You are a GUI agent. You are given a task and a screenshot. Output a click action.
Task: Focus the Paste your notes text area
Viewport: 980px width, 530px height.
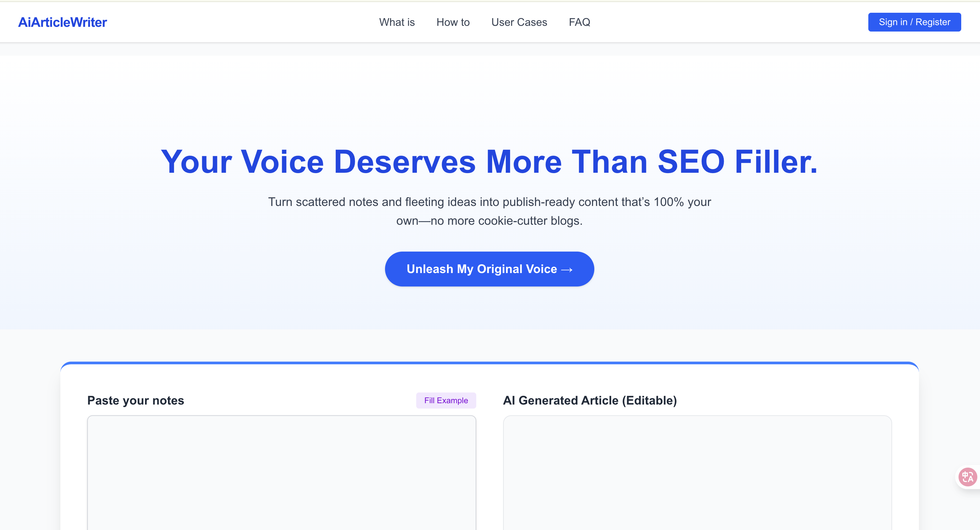coord(281,472)
